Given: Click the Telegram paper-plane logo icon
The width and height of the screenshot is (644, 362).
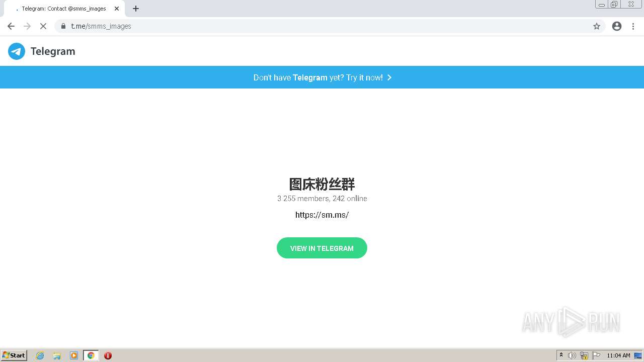Looking at the screenshot, I should coord(17,51).
